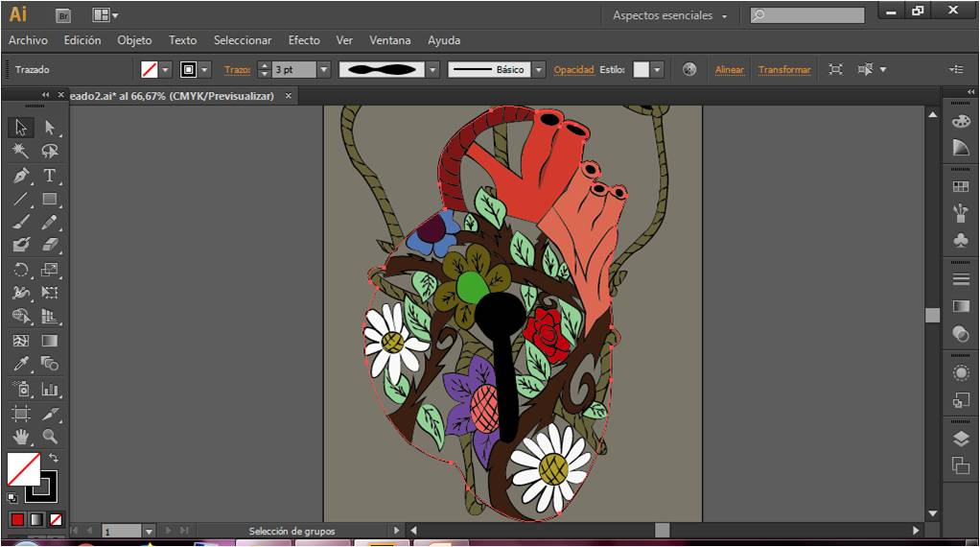Select the Type tool
This screenshot has width=980, height=547.
coord(50,176)
